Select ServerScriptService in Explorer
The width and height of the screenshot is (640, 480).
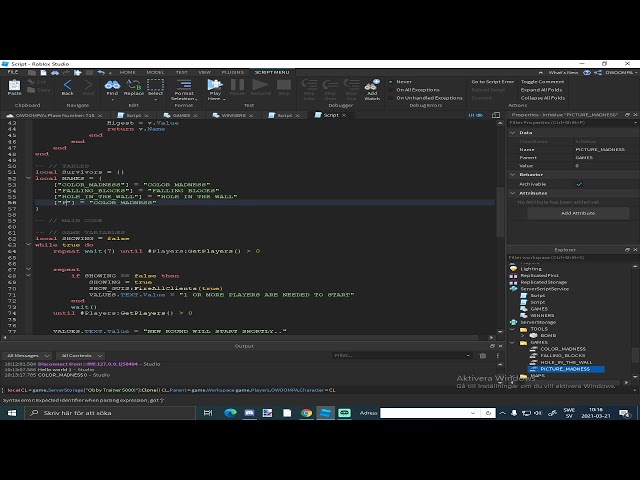pos(544,289)
